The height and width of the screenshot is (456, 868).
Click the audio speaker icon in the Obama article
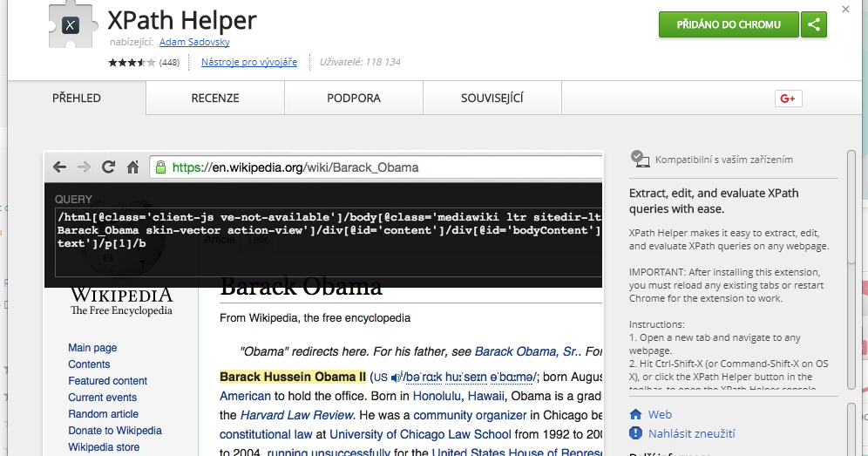pos(396,378)
